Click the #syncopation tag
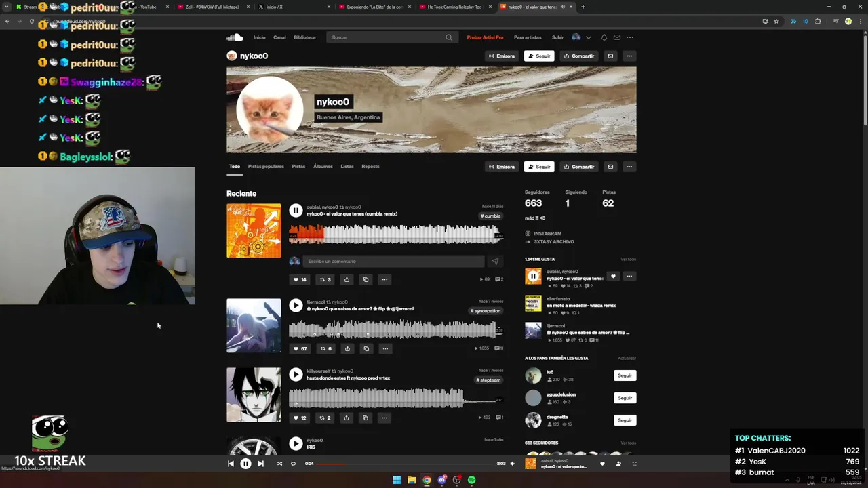The height and width of the screenshot is (488, 868). click(x=486, y=311)
